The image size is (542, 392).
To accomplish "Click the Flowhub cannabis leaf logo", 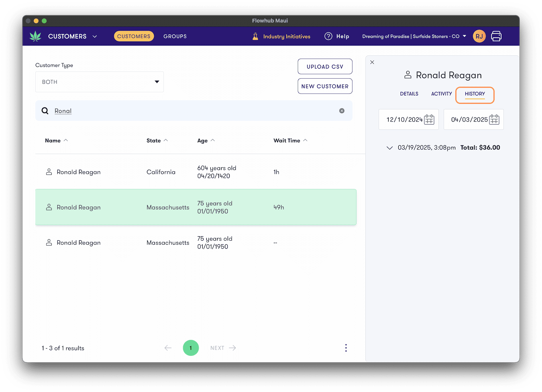I will click(x=35, y=36).
